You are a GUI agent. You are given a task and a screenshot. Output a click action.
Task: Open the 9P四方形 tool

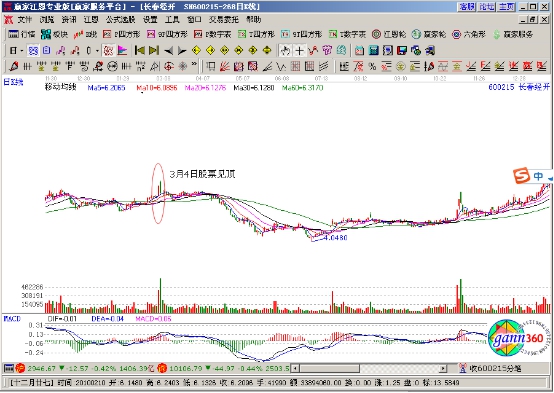pyautogui.click(x=167, y=34)
